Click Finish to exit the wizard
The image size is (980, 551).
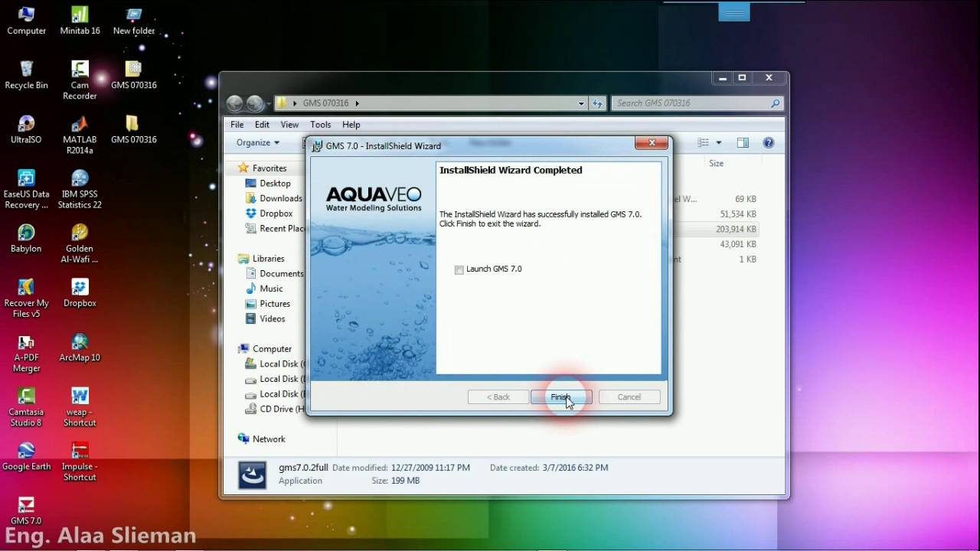point(561,397)
